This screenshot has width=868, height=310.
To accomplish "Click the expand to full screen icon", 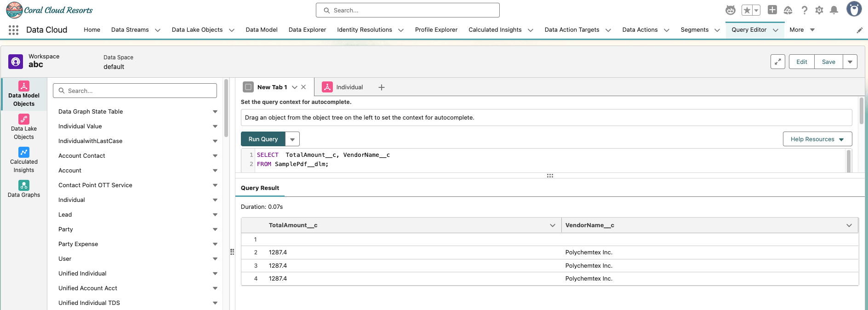I will tap(778, 62).
